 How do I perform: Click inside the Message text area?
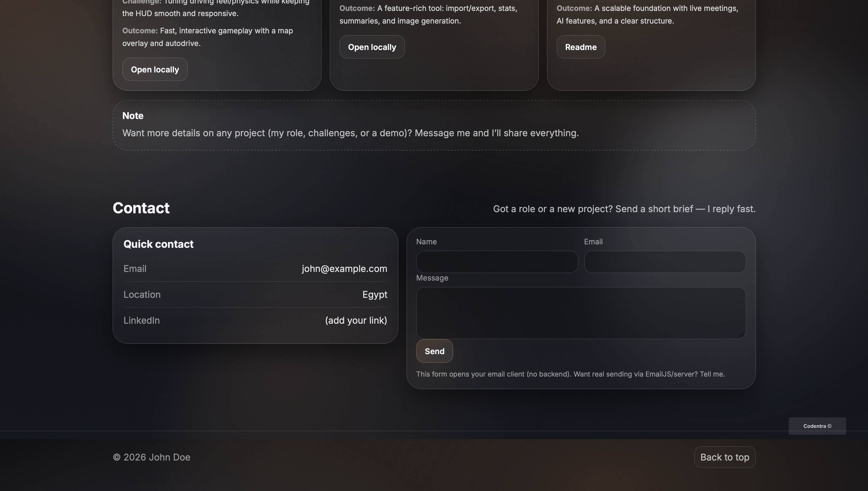point(580,312)
